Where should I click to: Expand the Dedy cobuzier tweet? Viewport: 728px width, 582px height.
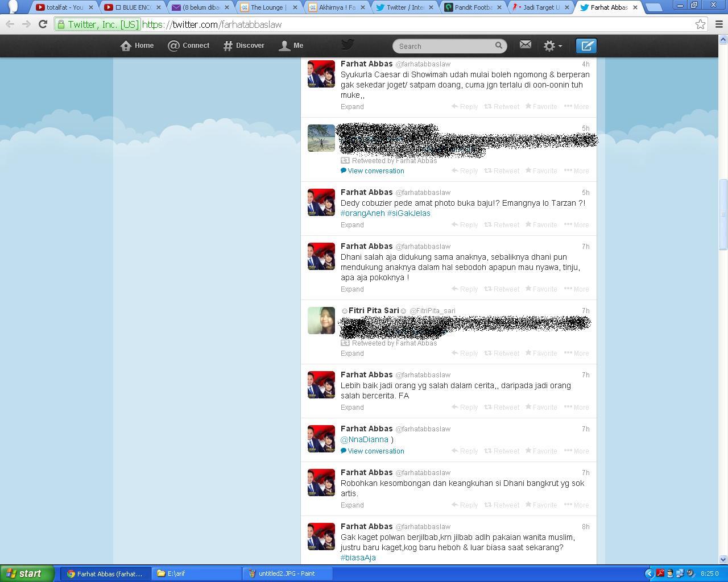[352, 225]
